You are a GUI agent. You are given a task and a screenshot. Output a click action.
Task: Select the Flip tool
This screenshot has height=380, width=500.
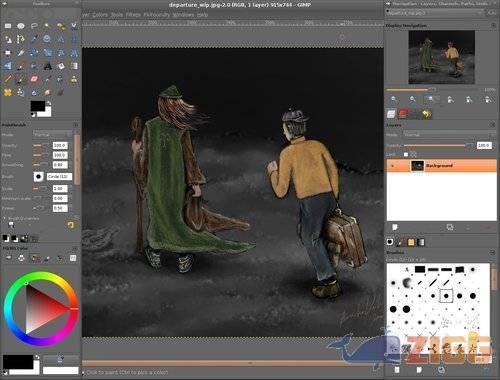pos(8,66)
